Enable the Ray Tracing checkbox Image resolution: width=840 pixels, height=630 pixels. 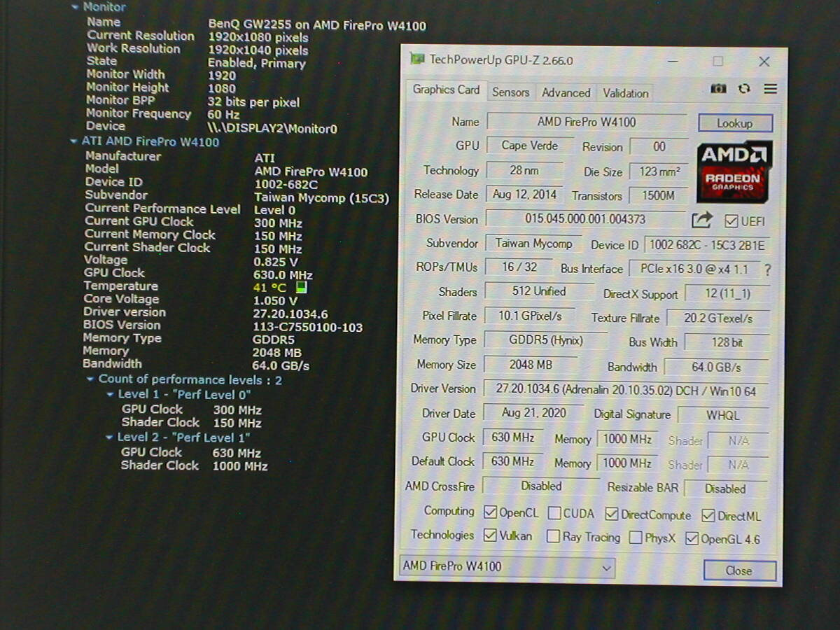point(553,537)
